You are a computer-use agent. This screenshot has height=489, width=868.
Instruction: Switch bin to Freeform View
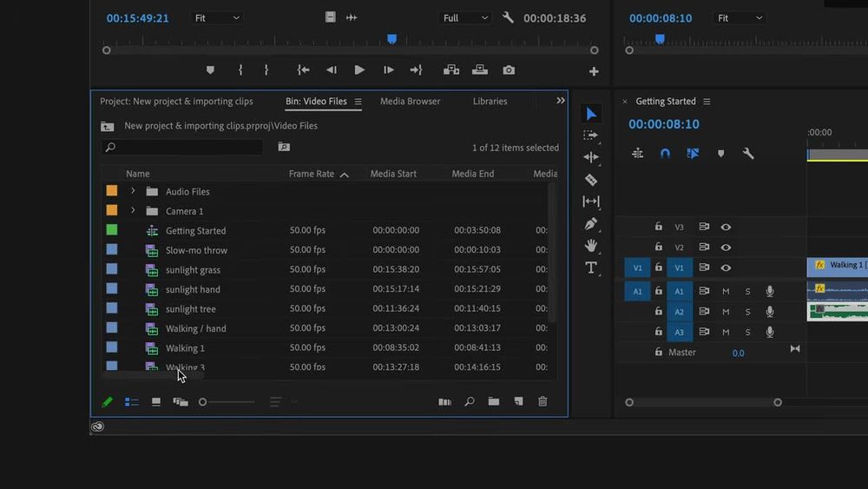[x=181, y=402]
